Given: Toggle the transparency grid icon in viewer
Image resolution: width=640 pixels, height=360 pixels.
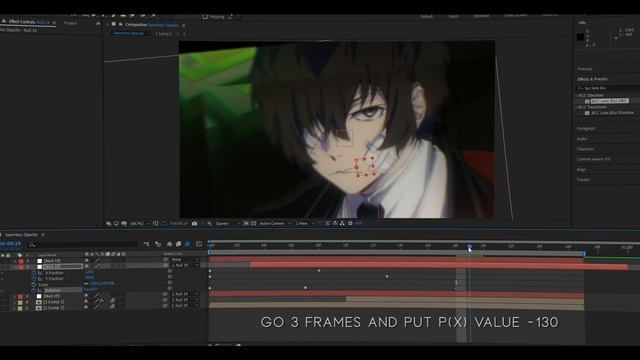Looking at the screenshot, I should (x=253, y=223).
